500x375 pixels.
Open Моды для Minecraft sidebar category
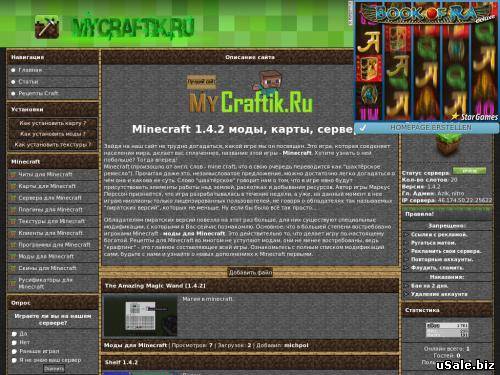point(46,256)
